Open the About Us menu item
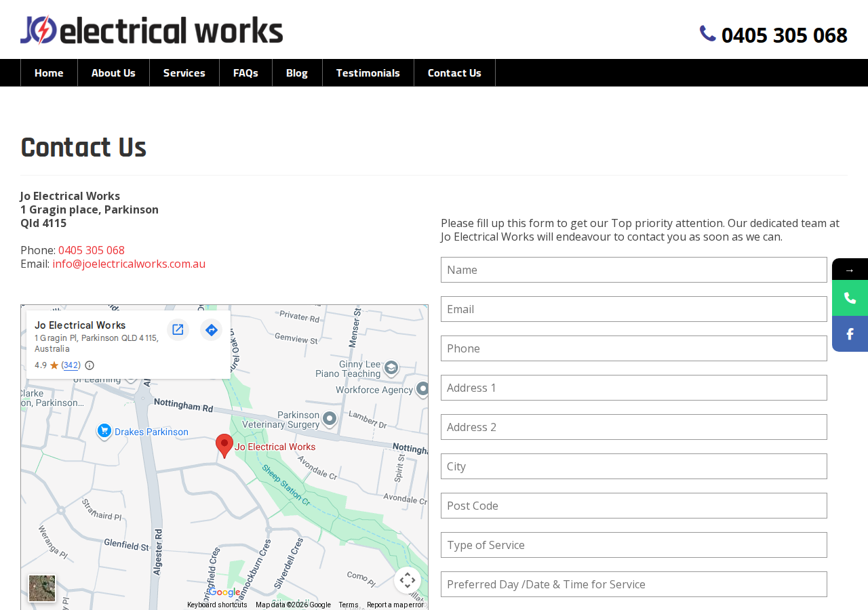 [113, 73]
